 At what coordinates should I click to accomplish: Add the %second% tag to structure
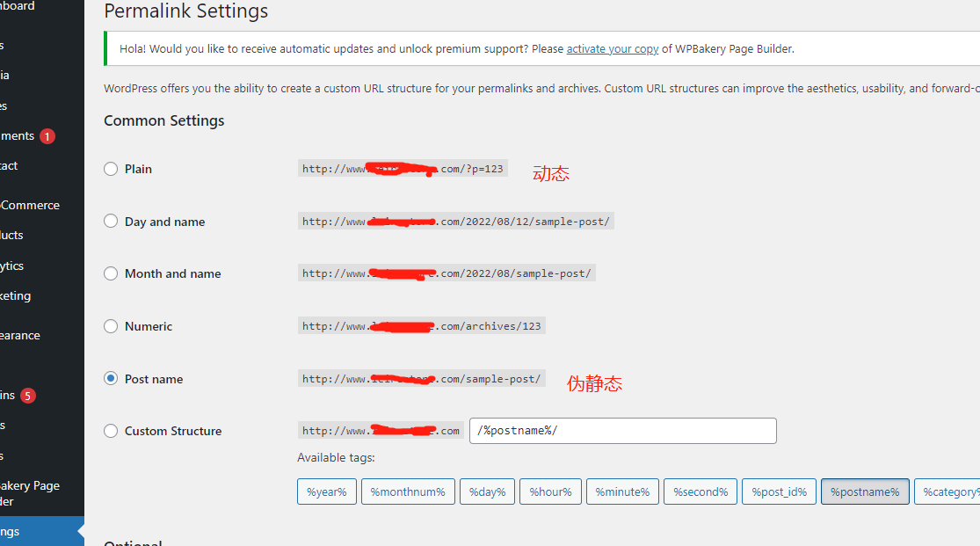(701, 491)
